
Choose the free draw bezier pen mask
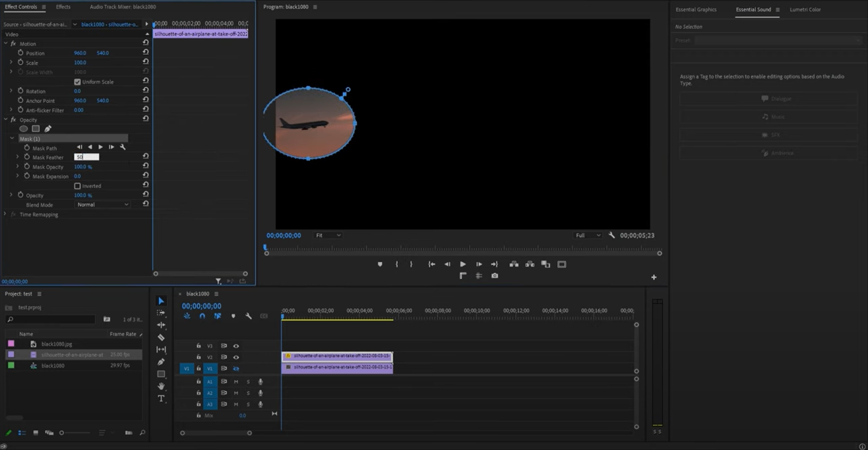48,129
